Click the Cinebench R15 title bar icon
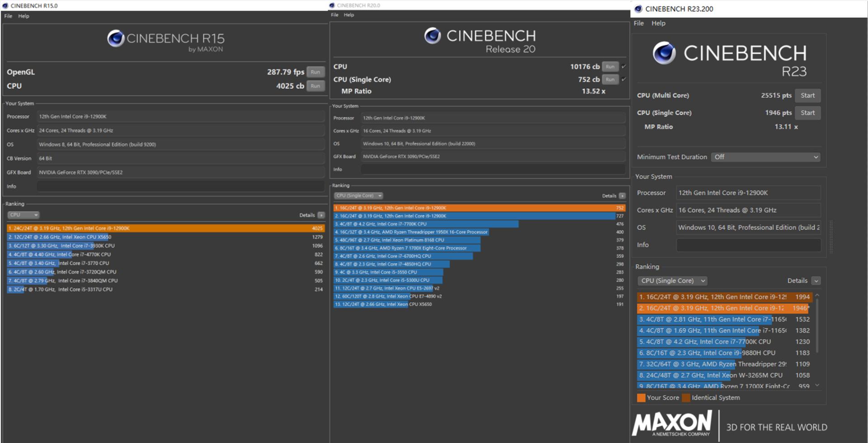This screenshot has width=868, height=443. pos(5,6)
